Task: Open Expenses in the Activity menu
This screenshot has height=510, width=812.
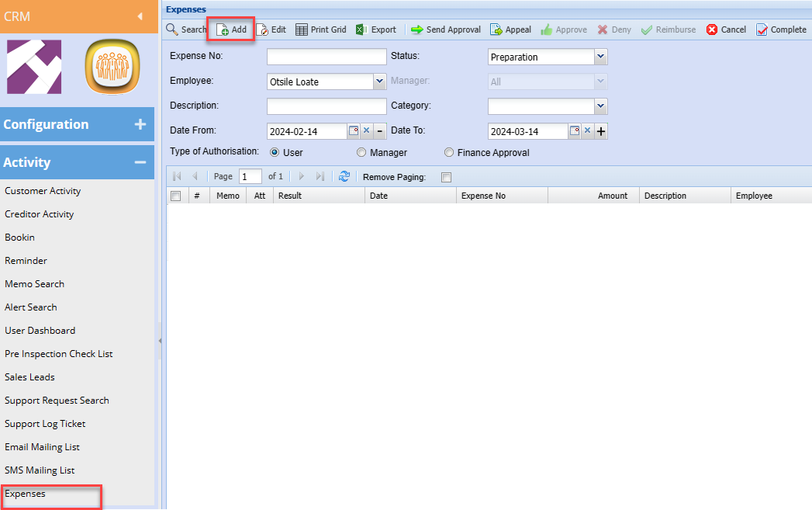Action: click(x=26, y=494)
